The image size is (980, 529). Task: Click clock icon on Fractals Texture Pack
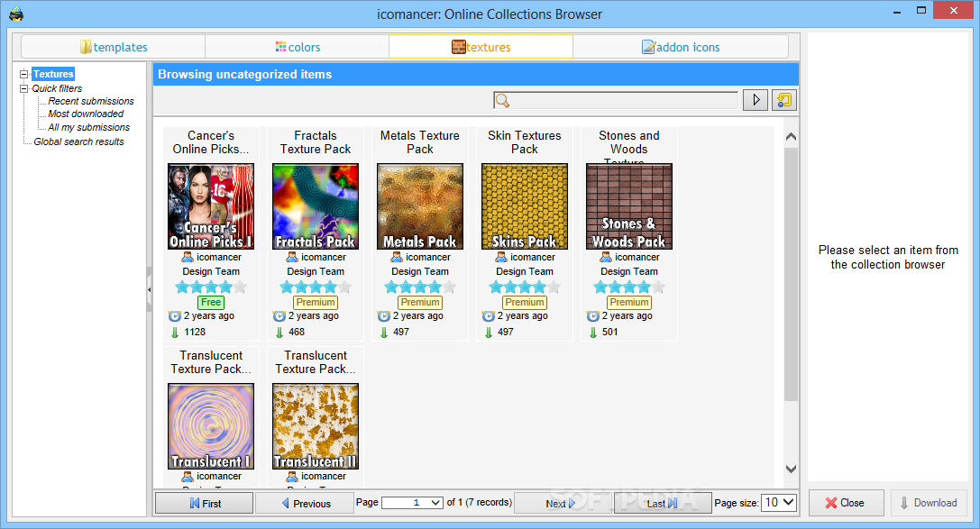279,316
